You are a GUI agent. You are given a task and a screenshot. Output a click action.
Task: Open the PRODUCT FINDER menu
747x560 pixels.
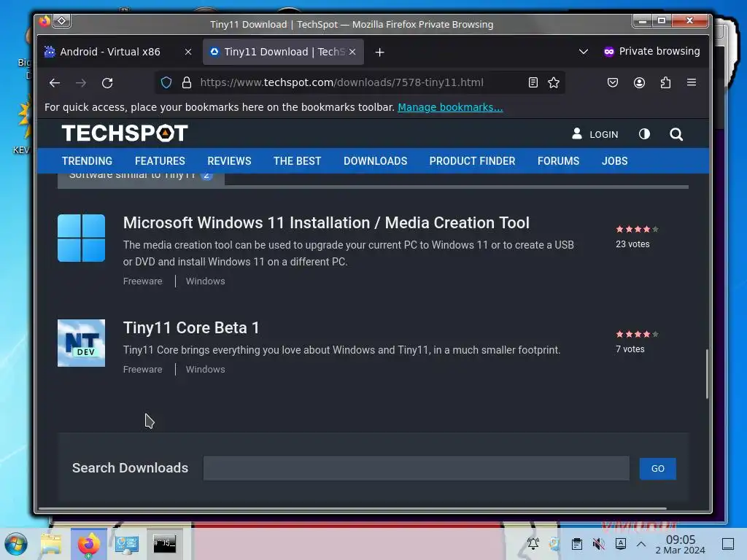[472, 161]
